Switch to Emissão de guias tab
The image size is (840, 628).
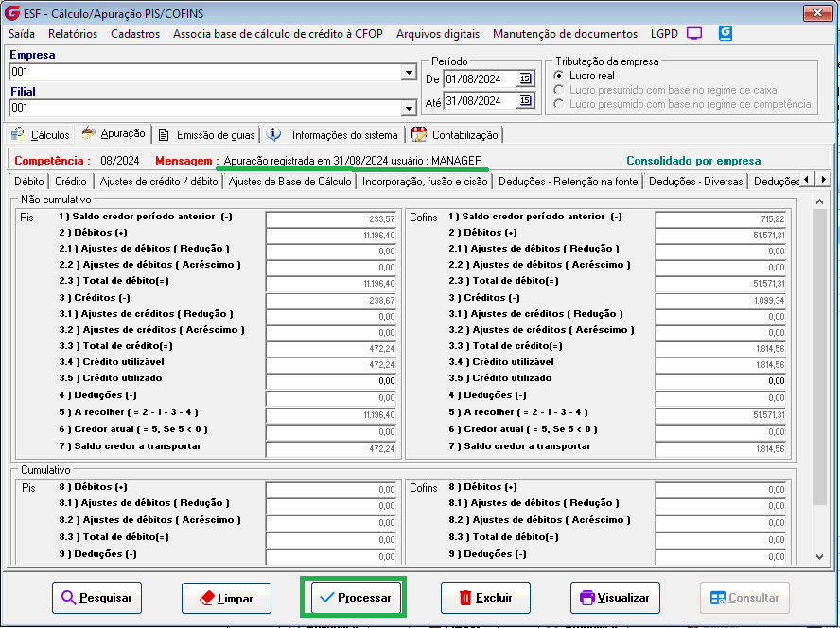coord(207,135)
